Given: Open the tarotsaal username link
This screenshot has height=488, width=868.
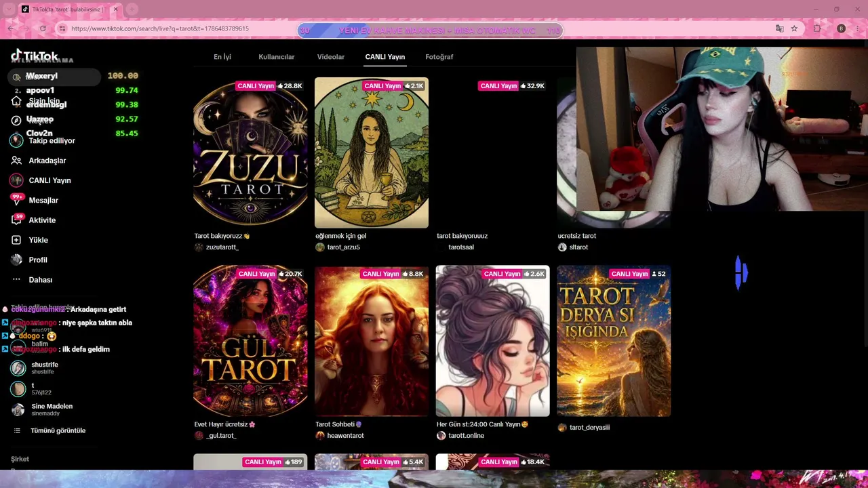Looking at the screenshot, I should pos(461,247).
